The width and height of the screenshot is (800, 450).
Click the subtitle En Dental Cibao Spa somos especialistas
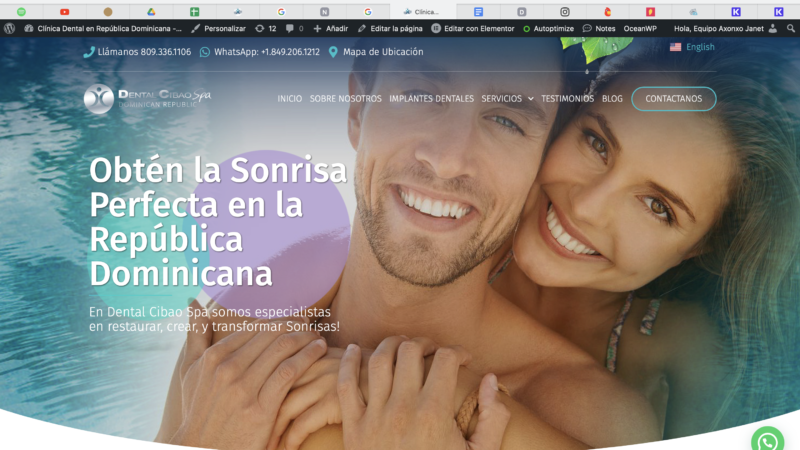(x=214, y=319)
